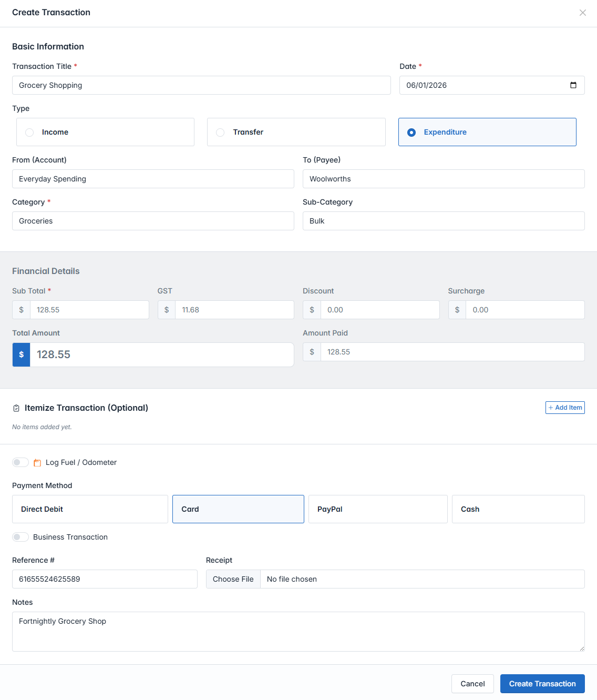
Task: Click the Financial Details heading
Action: point(46,271)
